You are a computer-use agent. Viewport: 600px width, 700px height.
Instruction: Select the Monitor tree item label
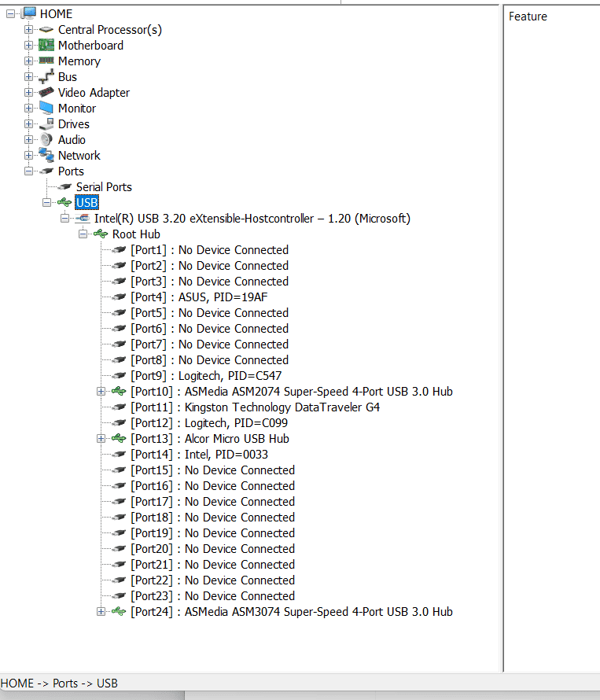(x=77, y=109)
